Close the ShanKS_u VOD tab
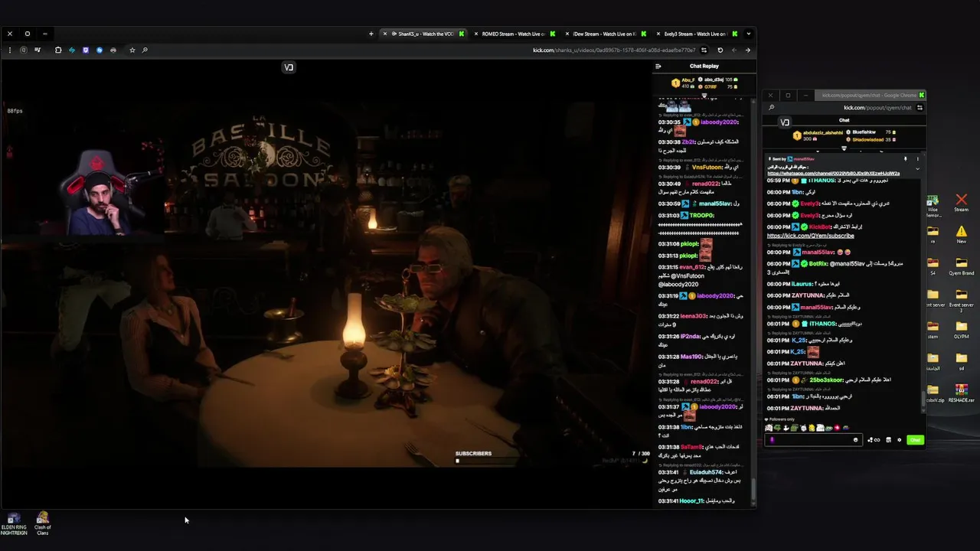 pyautogui.click(x=385, y=34)
